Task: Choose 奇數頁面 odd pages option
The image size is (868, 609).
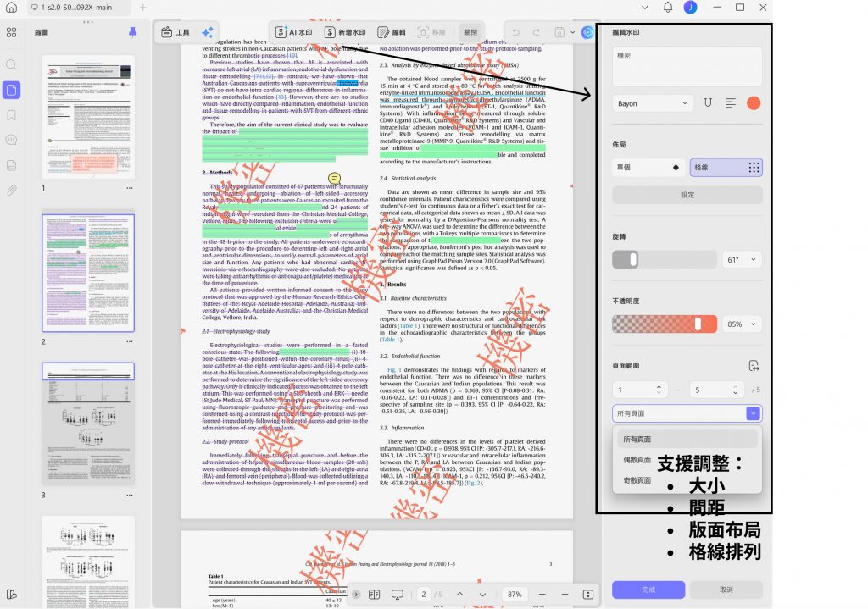Action: 637,480
